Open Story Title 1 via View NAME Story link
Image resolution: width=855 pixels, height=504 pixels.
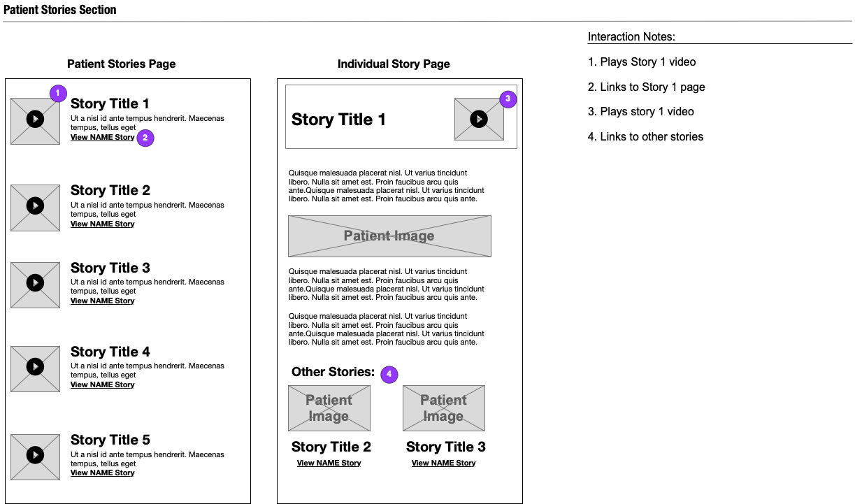[102, 137]
